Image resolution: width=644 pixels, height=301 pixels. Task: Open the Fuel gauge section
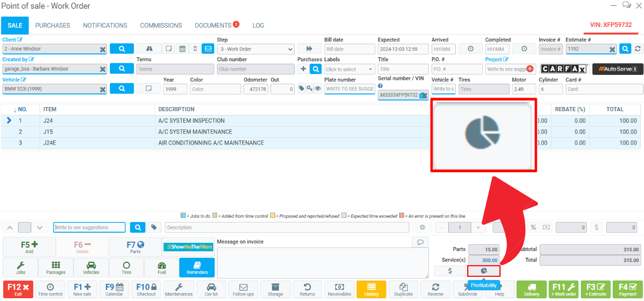tap(162, 268)
